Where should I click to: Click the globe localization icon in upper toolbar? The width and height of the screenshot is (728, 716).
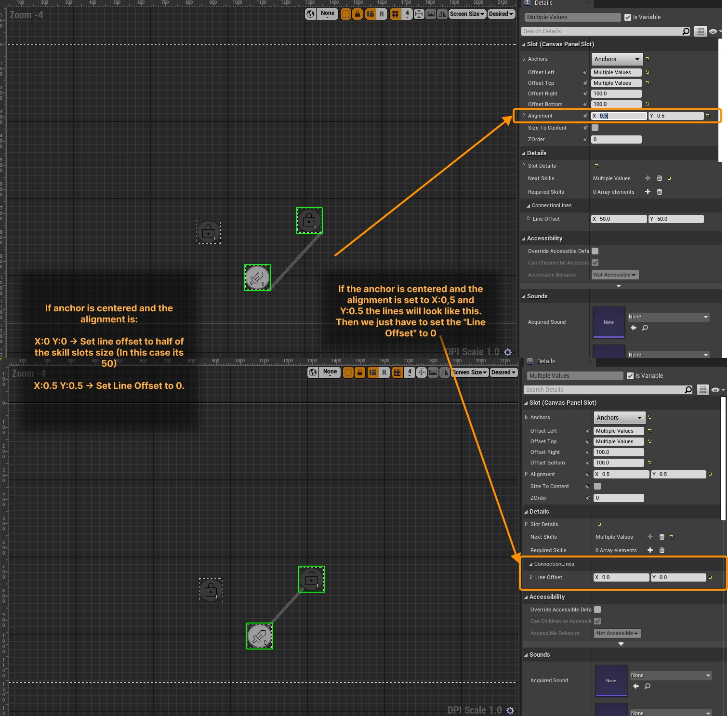pyautogui.click(x=311, y=14)
